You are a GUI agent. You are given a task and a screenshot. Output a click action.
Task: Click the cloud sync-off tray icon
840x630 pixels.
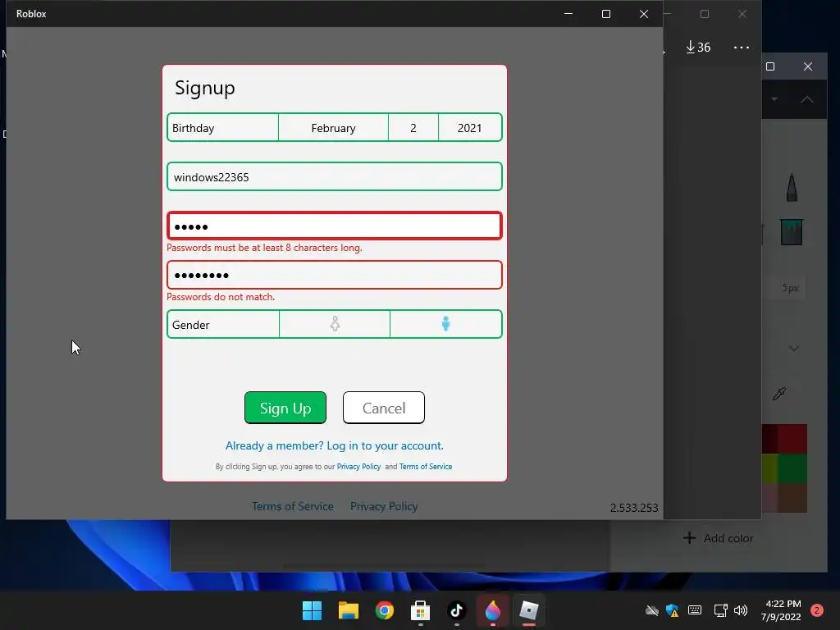click(x=651, y=610)
